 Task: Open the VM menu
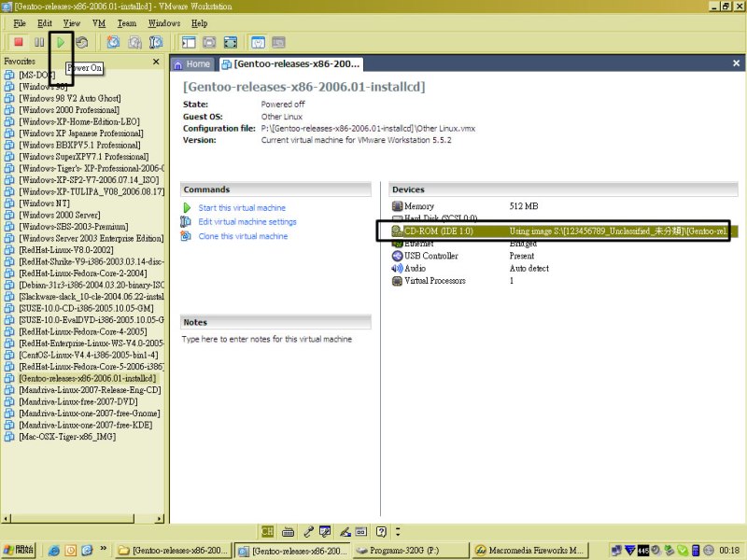tap(99, 23)
